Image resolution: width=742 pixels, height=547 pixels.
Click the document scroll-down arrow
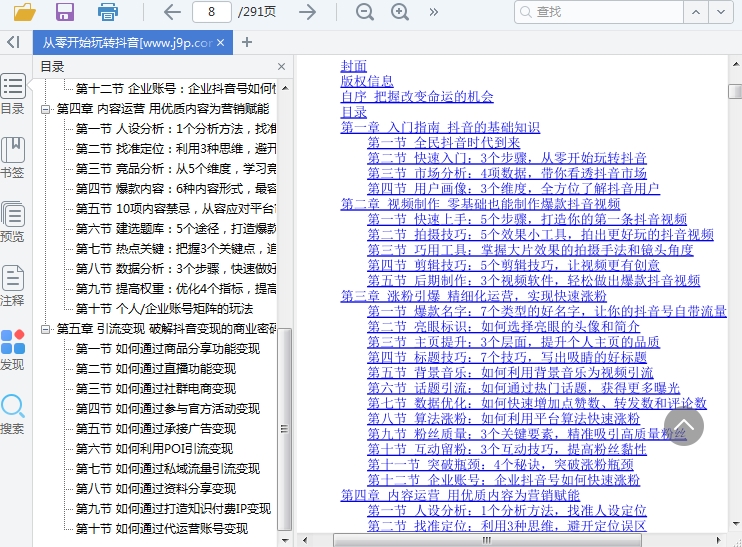[x=735, y=523]
